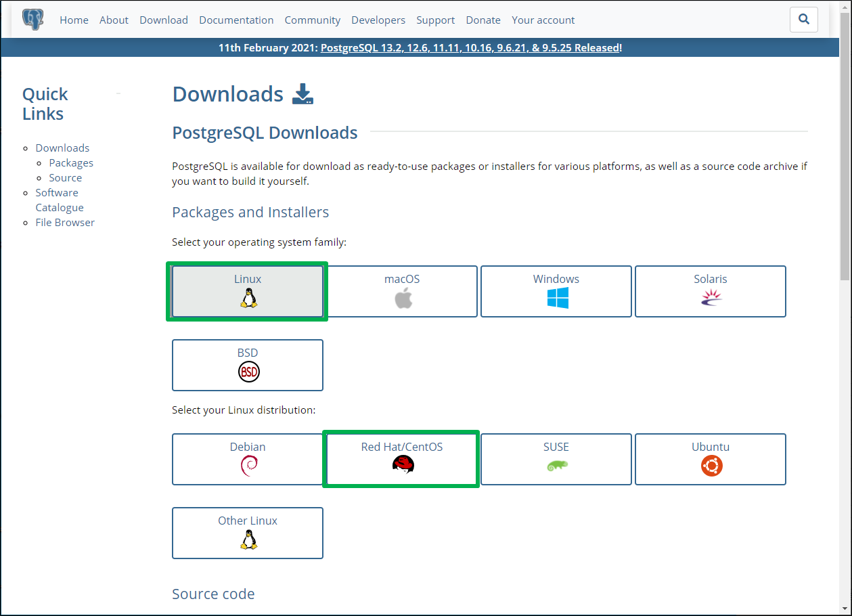
Task: Select the BSD label
Action: (x=248, y=353)
